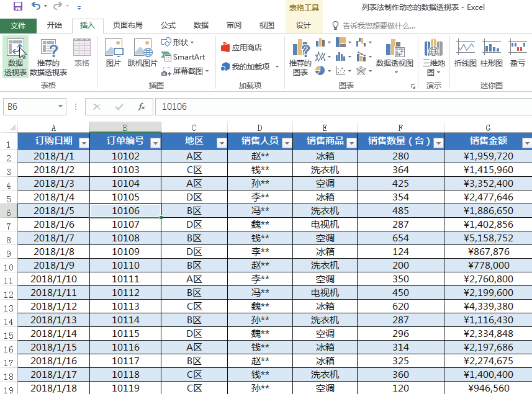Insert Line sparkline (折线图)
This screenshot has width=532, height=394.
[466, 53]
